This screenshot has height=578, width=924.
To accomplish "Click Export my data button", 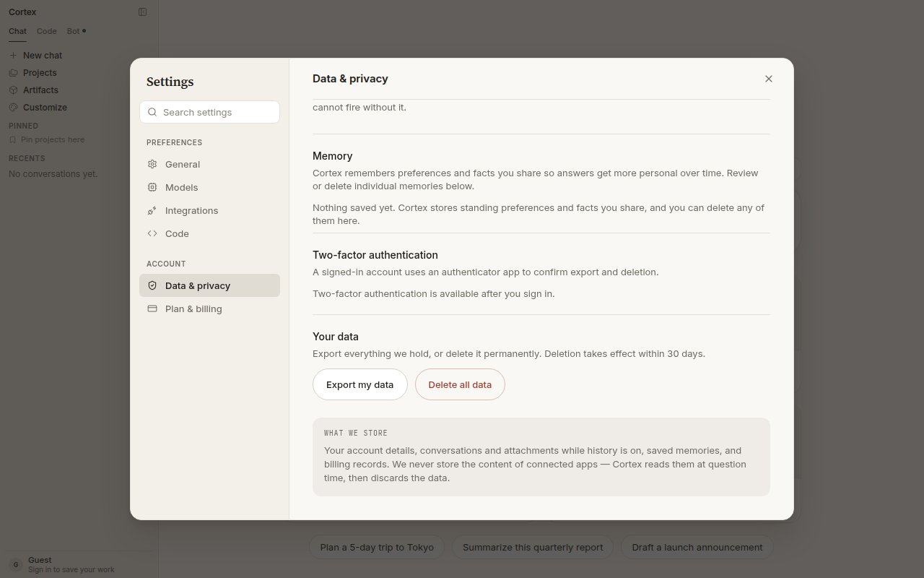I will 359,384.
